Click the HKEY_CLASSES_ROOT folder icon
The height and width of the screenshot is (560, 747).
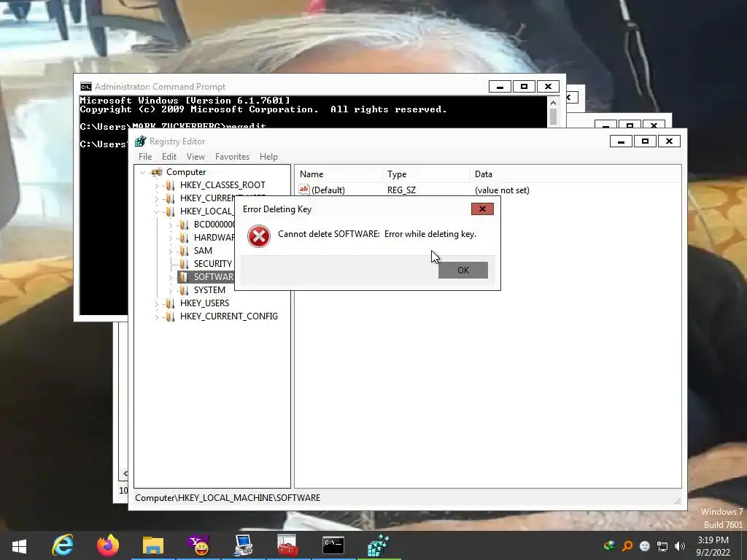170,185
